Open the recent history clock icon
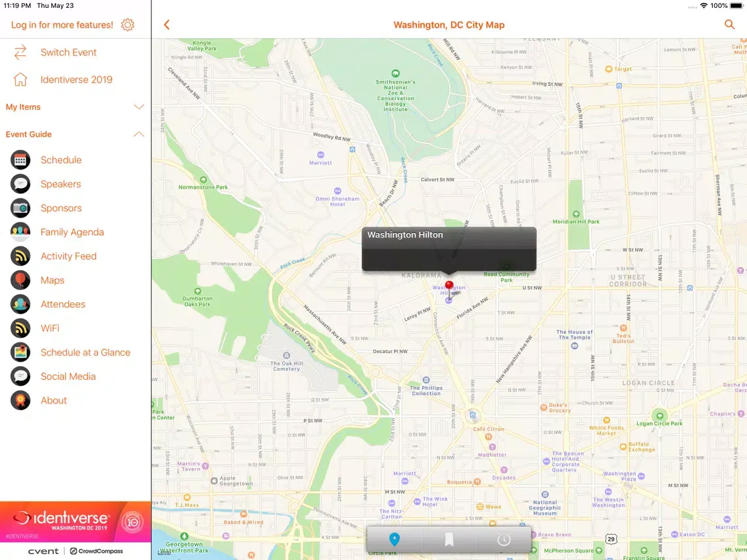 pyautogui.click(x=504, y=540)
